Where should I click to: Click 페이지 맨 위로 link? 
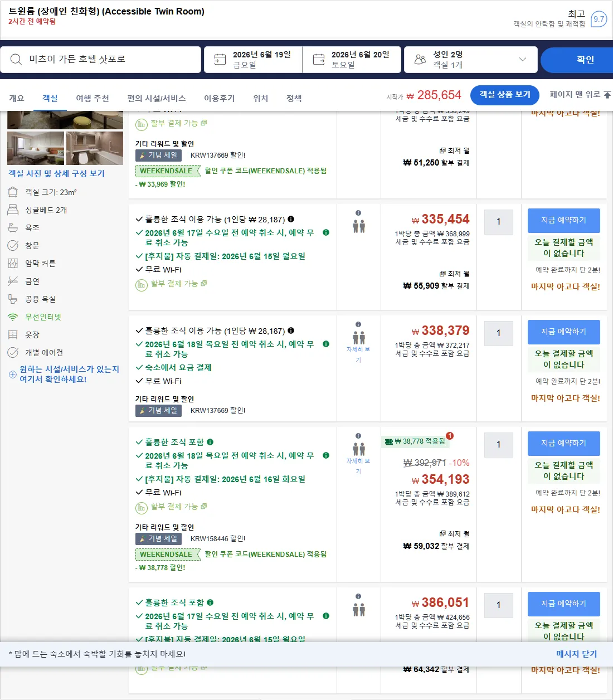point(580,95)
